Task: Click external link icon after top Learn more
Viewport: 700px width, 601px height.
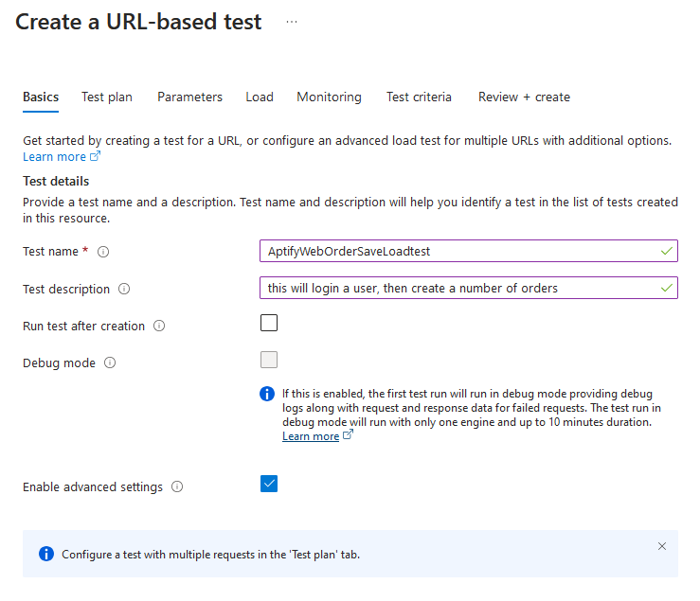Action: pos(95,156)
